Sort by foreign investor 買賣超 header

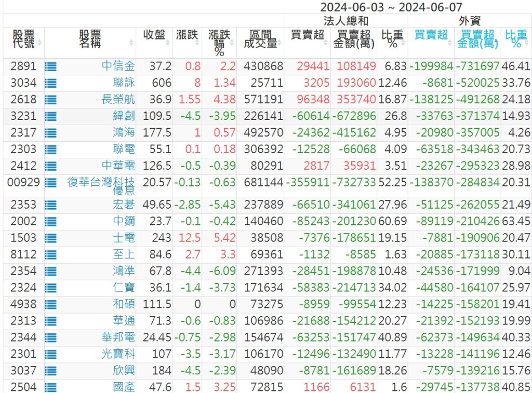[x=431, y=35]
